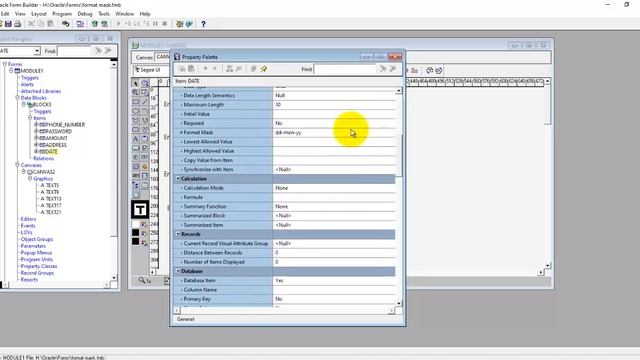This screenshot has width=640, height=360.
Task: Select the Rectangle drawing tool
Action: pyautogui.click(x=136, y=102)
